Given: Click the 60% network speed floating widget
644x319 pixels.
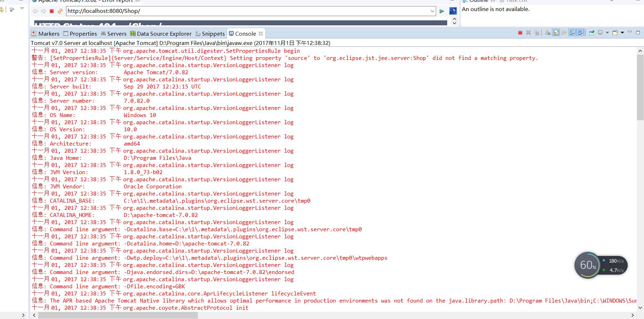Looking at the screenshot, I should (601, 265).
